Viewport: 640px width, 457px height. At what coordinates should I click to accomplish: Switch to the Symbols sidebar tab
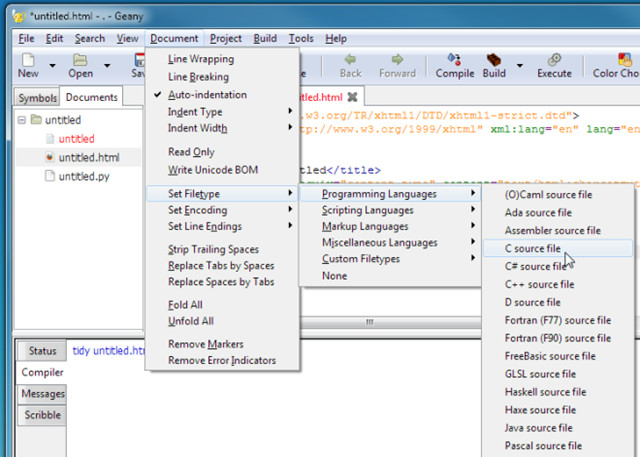pyautogui.click(x=37, y=98)
